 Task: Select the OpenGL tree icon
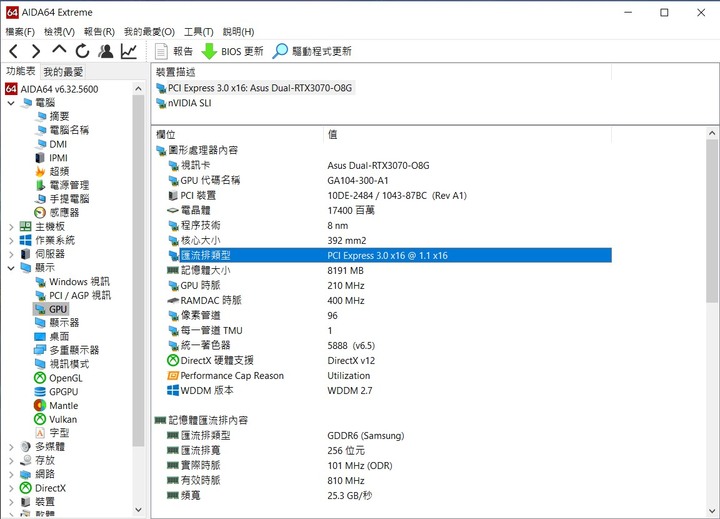click(40, 378)
